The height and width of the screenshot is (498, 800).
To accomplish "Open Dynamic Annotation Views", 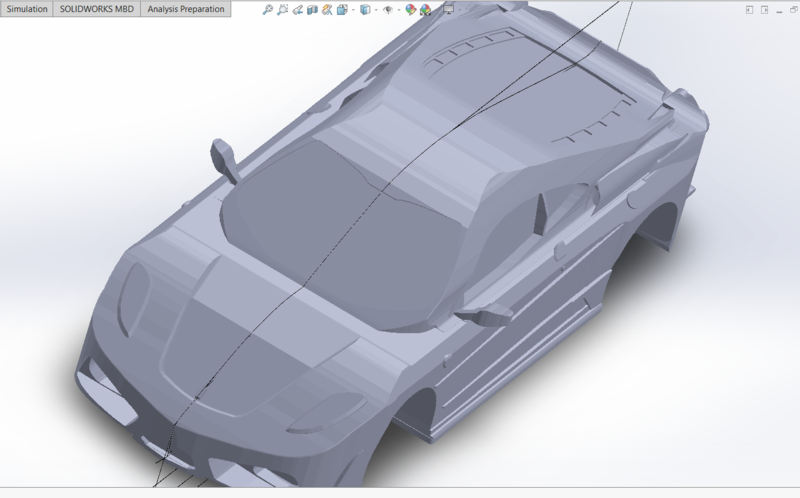I will coord(327,10).
